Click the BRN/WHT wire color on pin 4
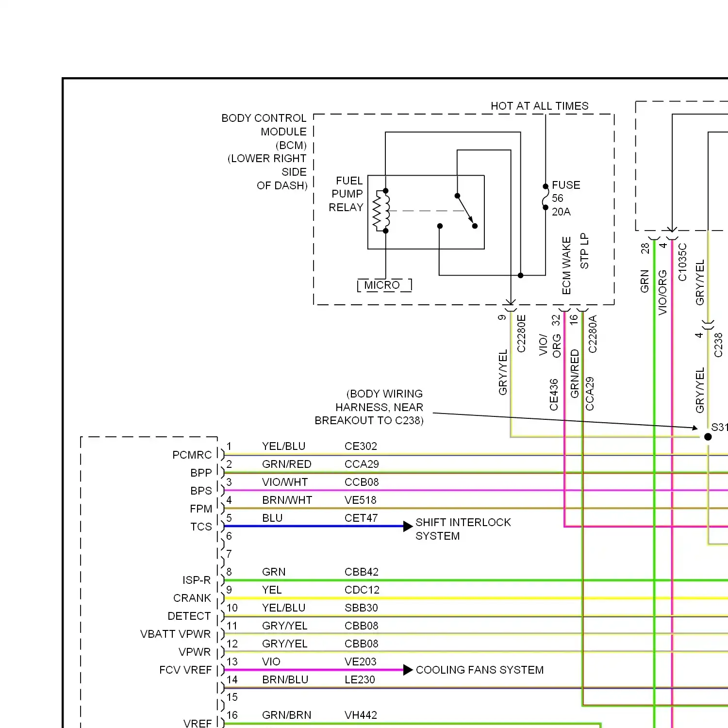728x728 pixels. point(287,500)
